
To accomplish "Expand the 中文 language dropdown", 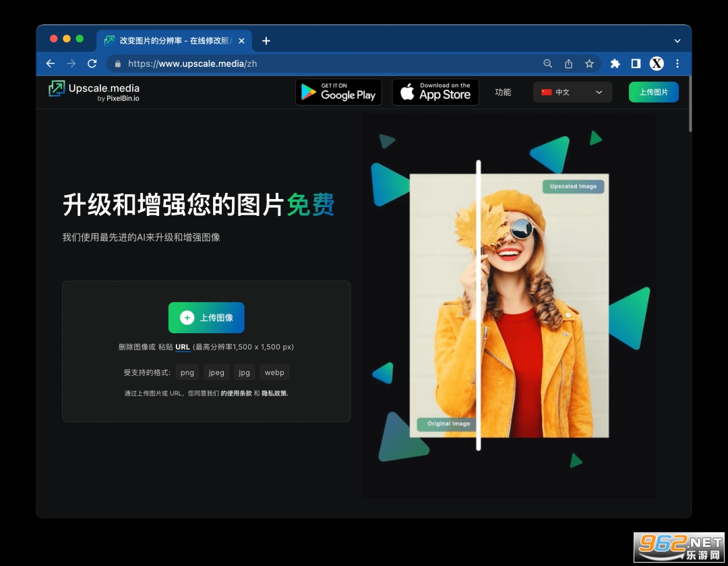I will click(x=572, y=92).
